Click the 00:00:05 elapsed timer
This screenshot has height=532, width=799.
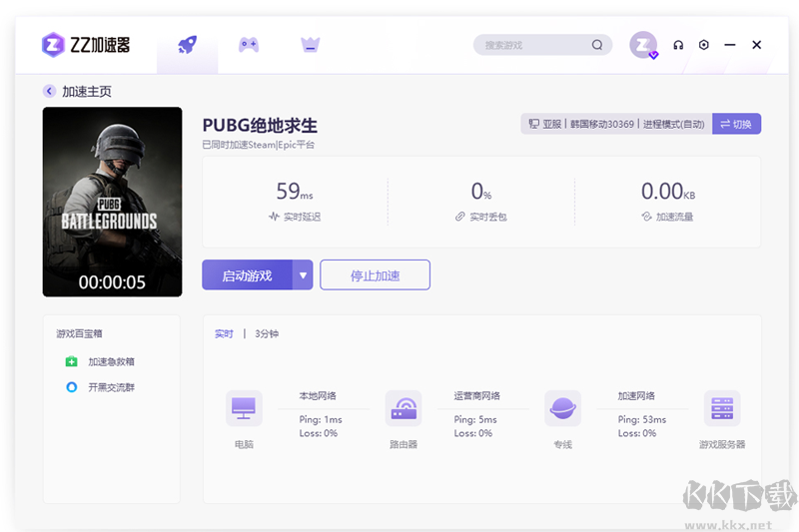point(112,282)
